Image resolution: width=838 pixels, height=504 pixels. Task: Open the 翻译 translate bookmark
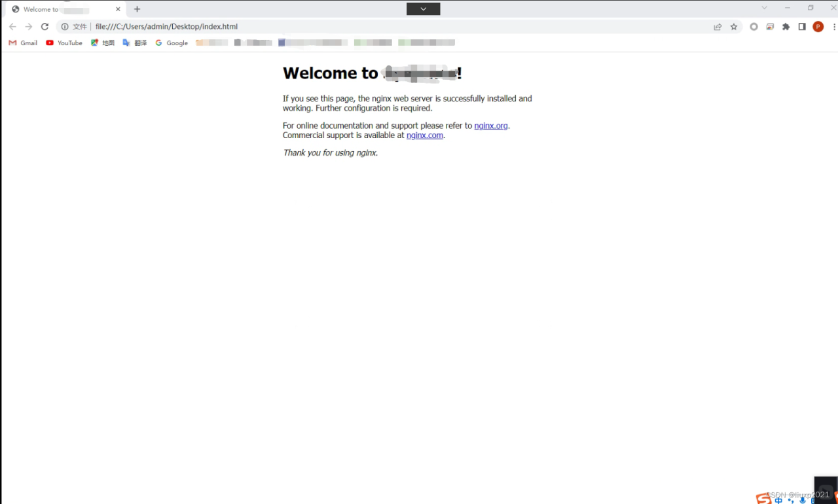pos(135,43)
